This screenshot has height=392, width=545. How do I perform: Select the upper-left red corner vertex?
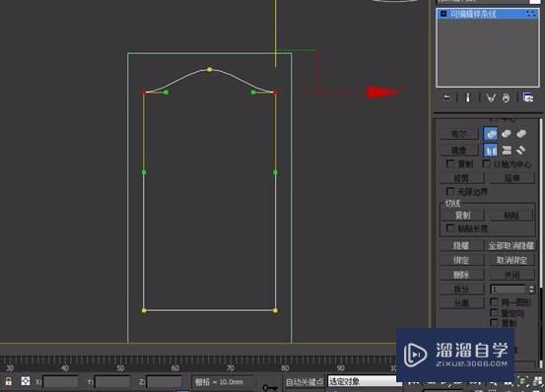click(144, 92)
